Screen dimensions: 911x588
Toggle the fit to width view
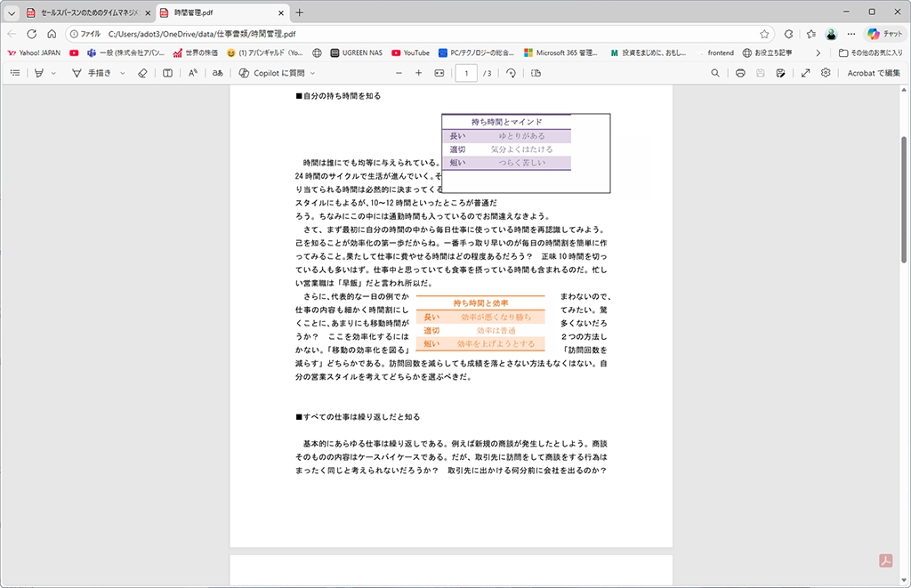[x=439, y=73]
